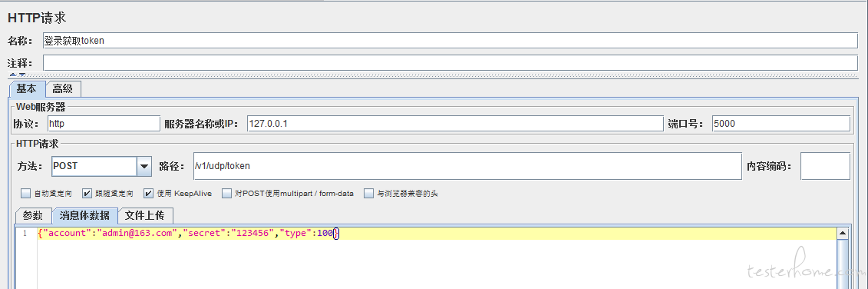The width and height of the screenshot is (868, 289).
Task: Enable the 自动重定向 checkbox
Action: (25, 194)
